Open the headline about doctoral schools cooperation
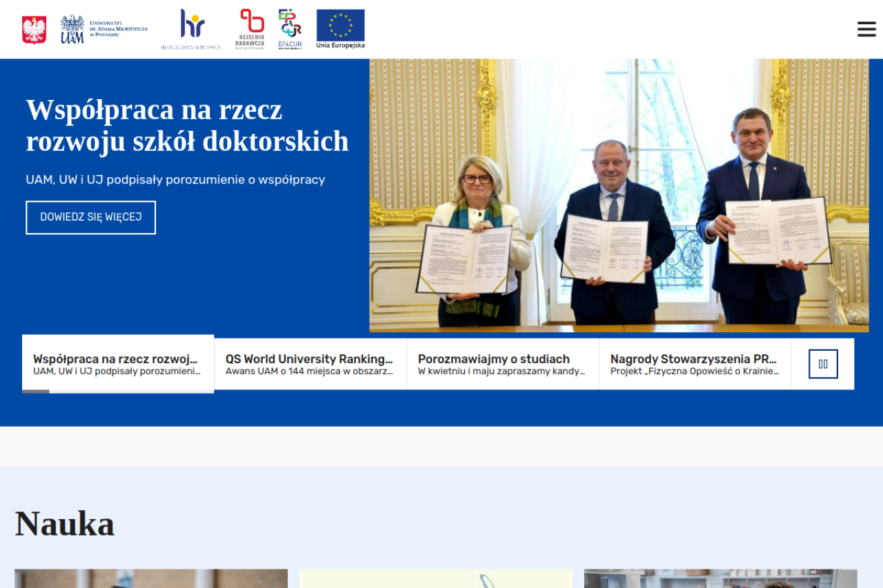The width and height of the screenshot is (883, 588). 187,125
